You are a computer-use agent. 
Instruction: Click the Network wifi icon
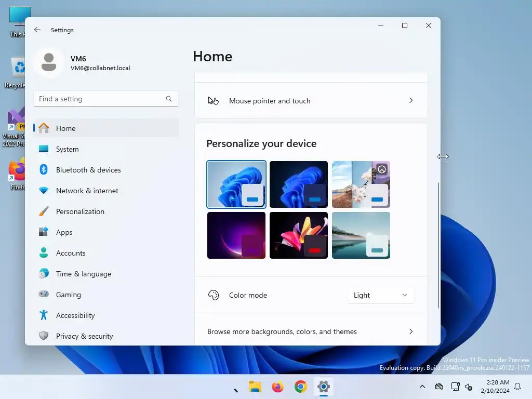[44, 191]
